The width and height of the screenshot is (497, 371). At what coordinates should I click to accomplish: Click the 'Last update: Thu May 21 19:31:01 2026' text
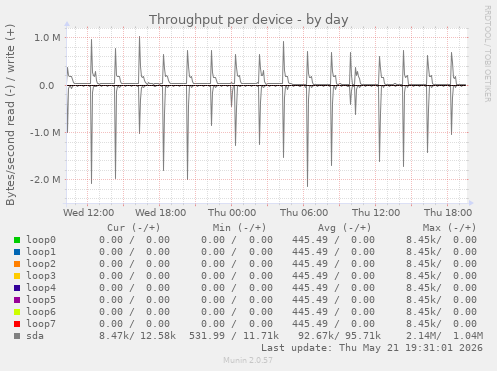(x=372, y=348)
